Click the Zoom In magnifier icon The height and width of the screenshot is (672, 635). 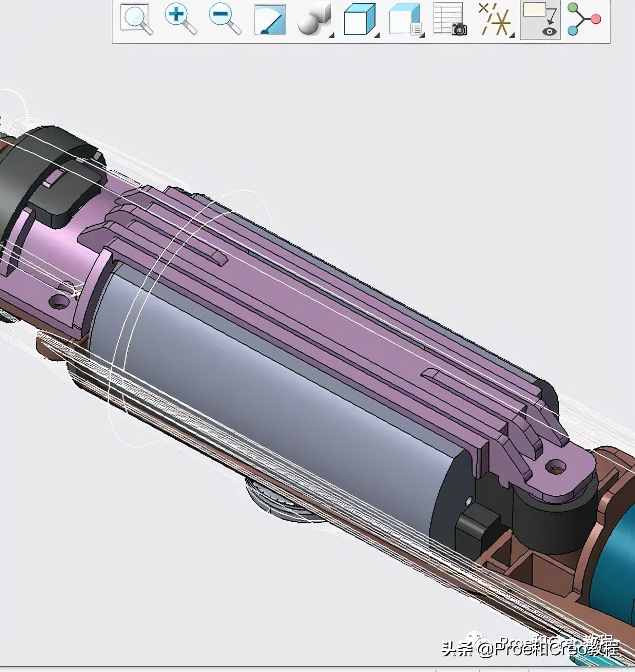click(x=180, y=19)
